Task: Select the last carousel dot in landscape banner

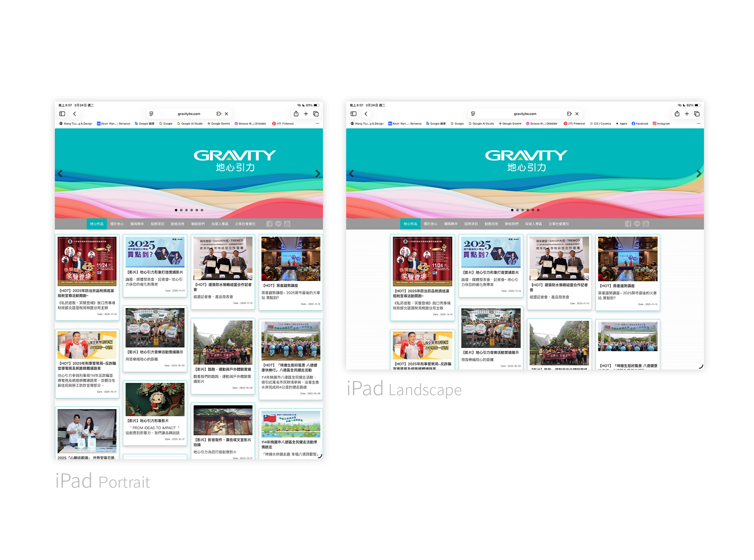Action: point(538,210)
